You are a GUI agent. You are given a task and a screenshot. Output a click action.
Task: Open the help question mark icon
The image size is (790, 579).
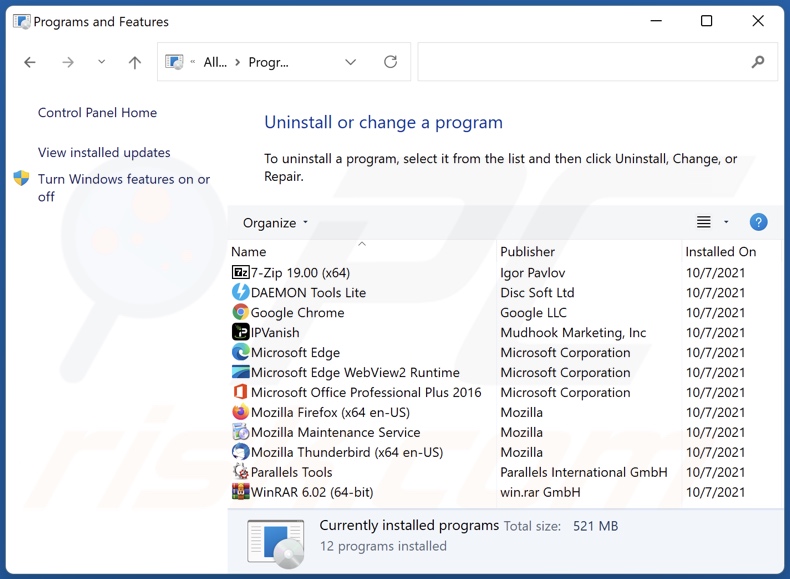[758, 222]
